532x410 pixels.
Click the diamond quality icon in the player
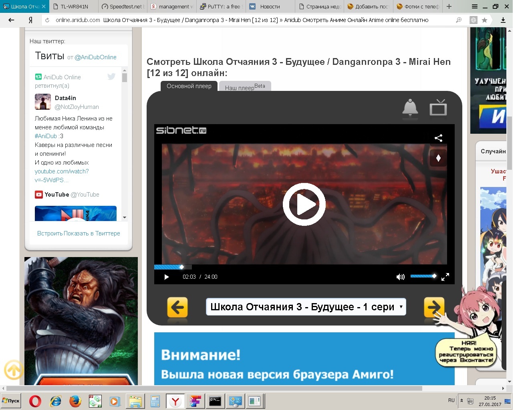[x=438, y=158]
